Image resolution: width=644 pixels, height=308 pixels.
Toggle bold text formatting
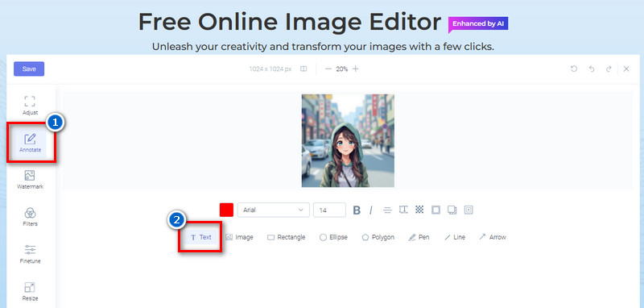tap(357, 210)
